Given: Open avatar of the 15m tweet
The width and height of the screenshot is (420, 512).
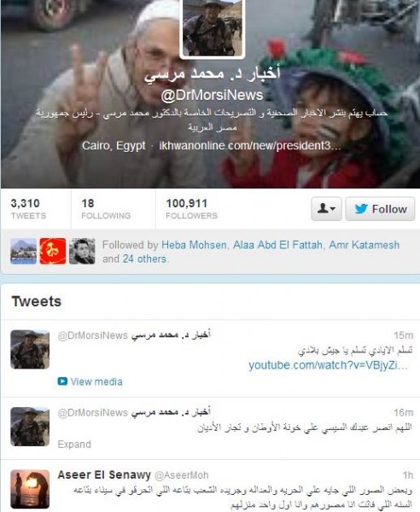Looking at the screenshot, I should tap(30, 349).
